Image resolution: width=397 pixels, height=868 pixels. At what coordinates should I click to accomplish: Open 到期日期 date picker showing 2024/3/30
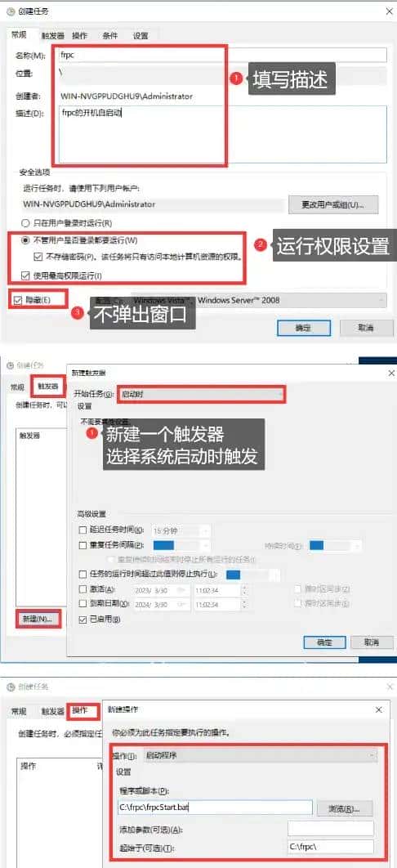[x=162, y=603]
